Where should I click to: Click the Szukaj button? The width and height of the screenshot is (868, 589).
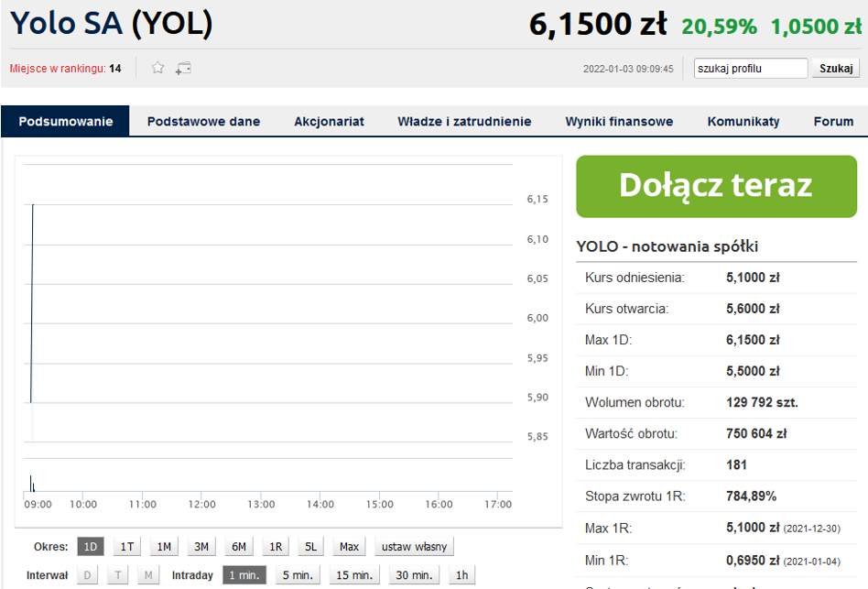pos(836,68)
